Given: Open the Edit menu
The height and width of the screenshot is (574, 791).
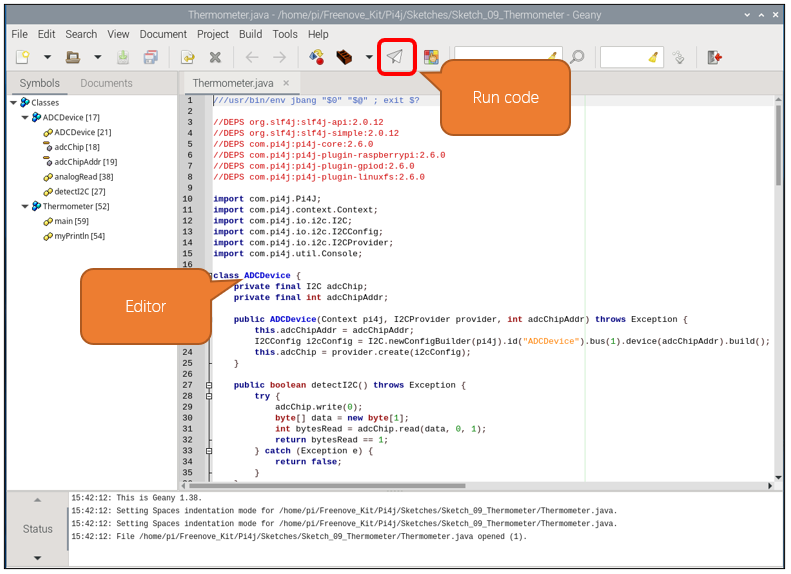Looking at the screenshot, I should coord(46,34).
